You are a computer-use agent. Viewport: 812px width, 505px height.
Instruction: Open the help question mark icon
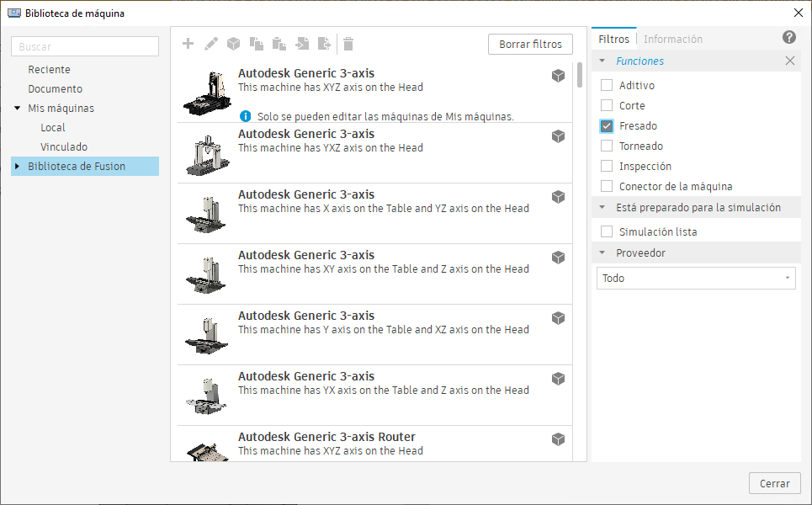tap(789, 37)
